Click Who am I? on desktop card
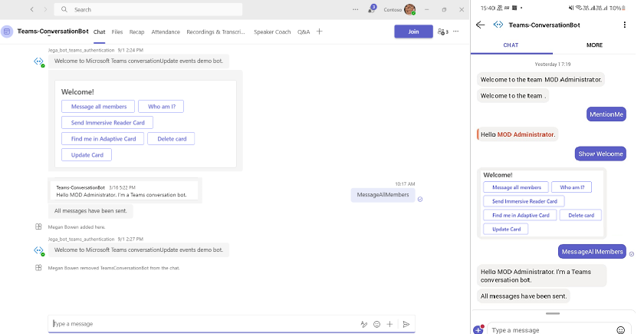Image resolution: width=644 pixels, height=334 pixels. tap(161, 107)
